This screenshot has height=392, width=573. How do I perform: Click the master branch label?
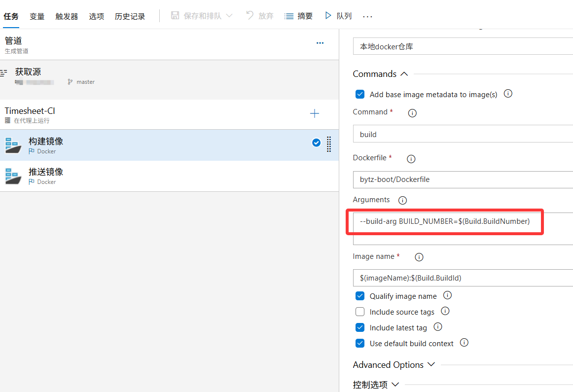[x=85, y=82]
